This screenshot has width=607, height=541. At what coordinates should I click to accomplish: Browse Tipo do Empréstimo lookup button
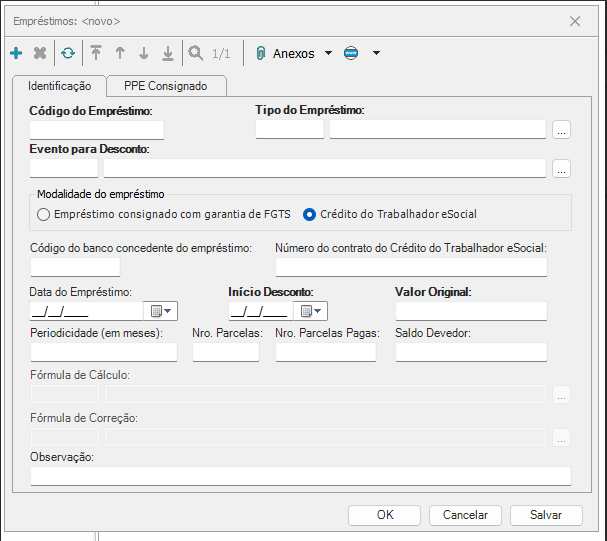coord(561,129)
